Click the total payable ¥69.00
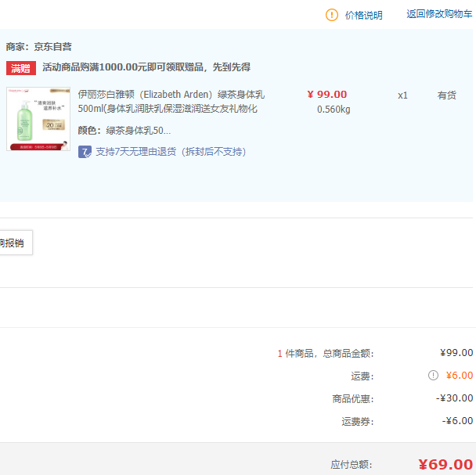 pos(445,464)
